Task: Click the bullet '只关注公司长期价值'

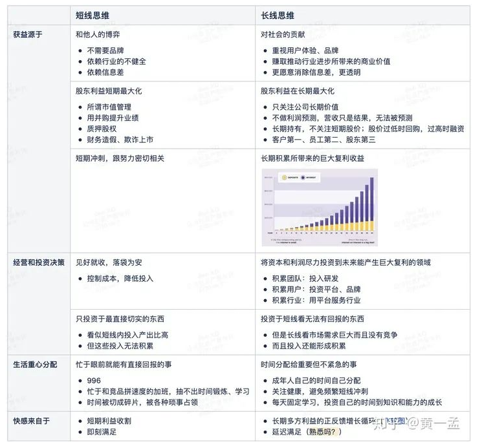Action: tap(305, 107)
